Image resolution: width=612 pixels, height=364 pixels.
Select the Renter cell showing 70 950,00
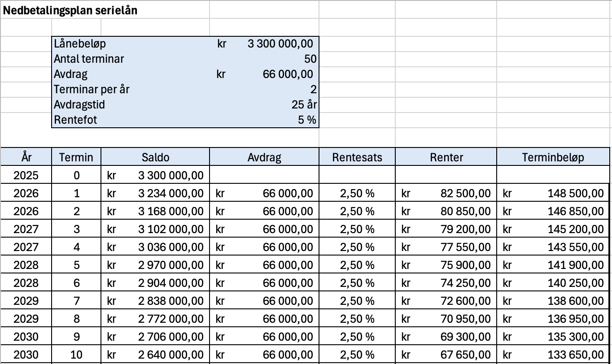(x=446, y=319)
